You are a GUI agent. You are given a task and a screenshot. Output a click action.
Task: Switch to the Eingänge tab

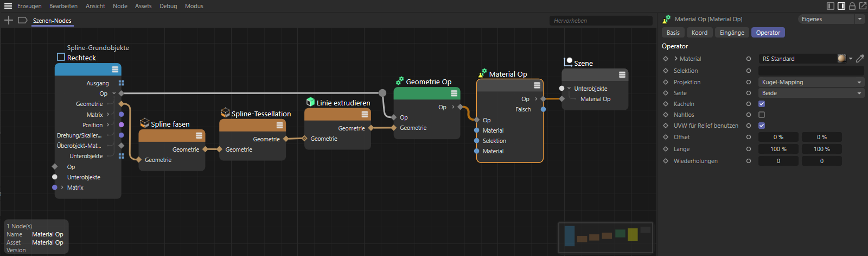point(732,33)
